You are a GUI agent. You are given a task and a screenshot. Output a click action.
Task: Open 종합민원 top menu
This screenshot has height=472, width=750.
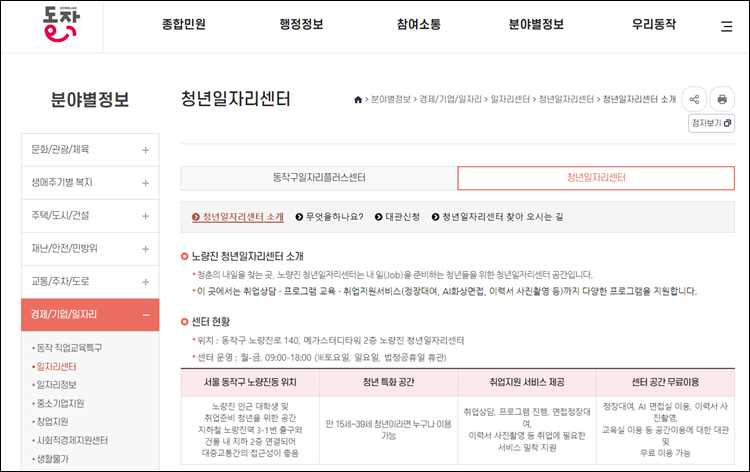point(184,24)
